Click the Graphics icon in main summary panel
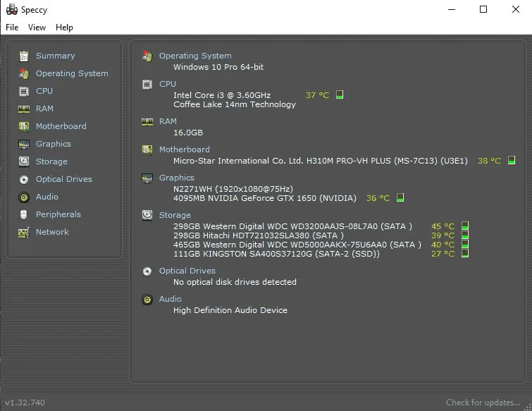The image size is (532, 411). 147,178
